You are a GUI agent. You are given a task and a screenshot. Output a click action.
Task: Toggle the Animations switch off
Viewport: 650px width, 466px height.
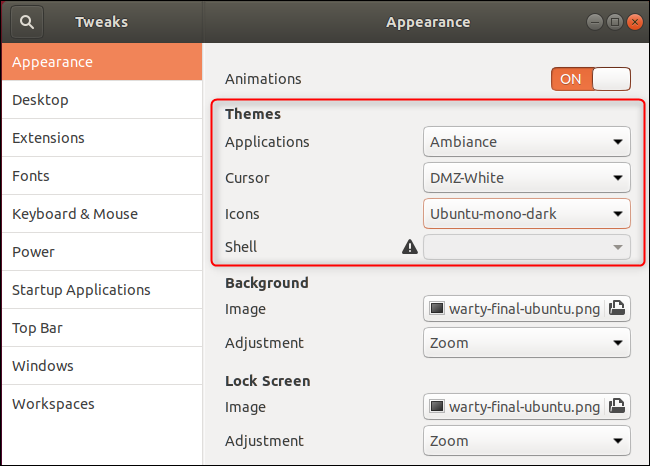click(590, 79)
